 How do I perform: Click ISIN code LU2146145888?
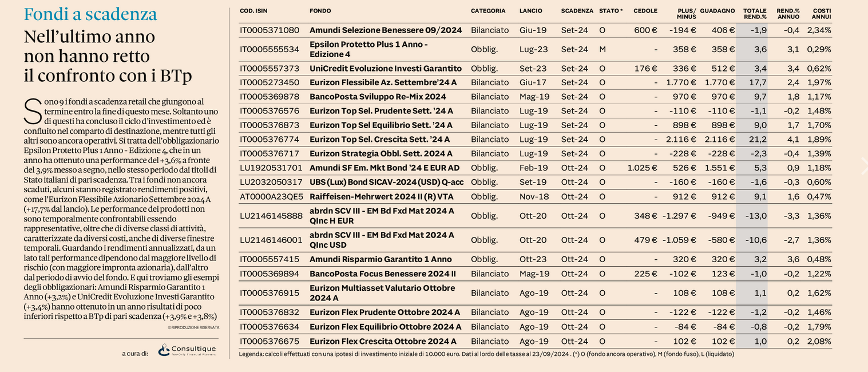tap(271, 216)
